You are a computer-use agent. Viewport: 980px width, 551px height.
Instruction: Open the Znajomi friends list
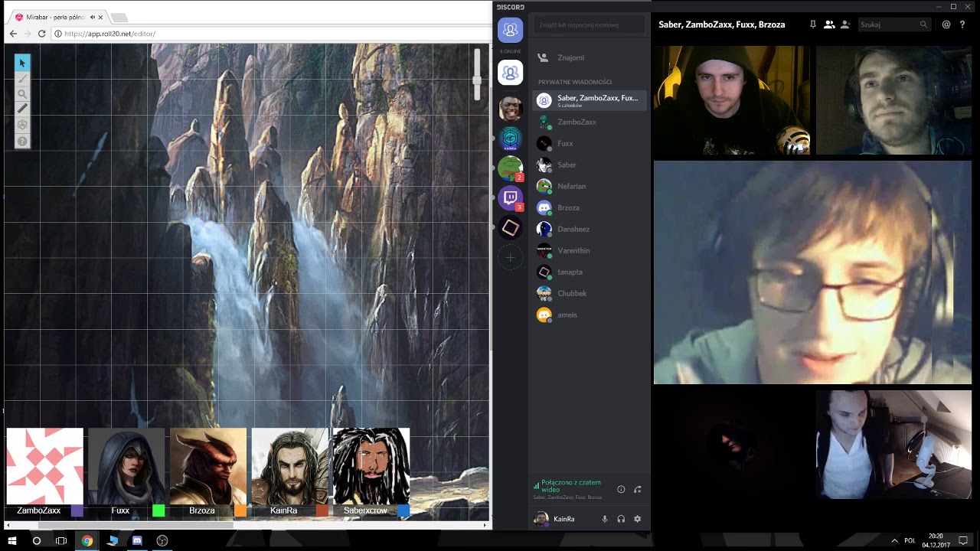click(x=590, y=57)
